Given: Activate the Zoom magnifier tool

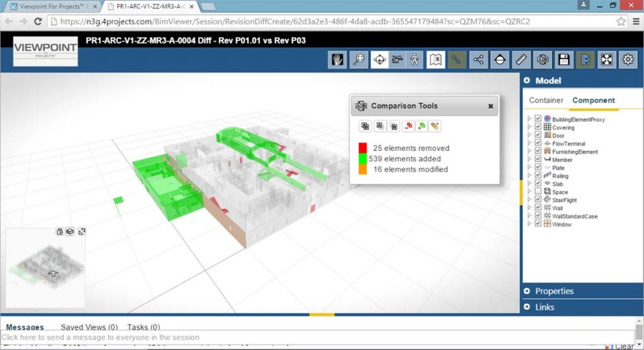Looking at the screenshot, I should pyautogui.click(x=358, y=60).
